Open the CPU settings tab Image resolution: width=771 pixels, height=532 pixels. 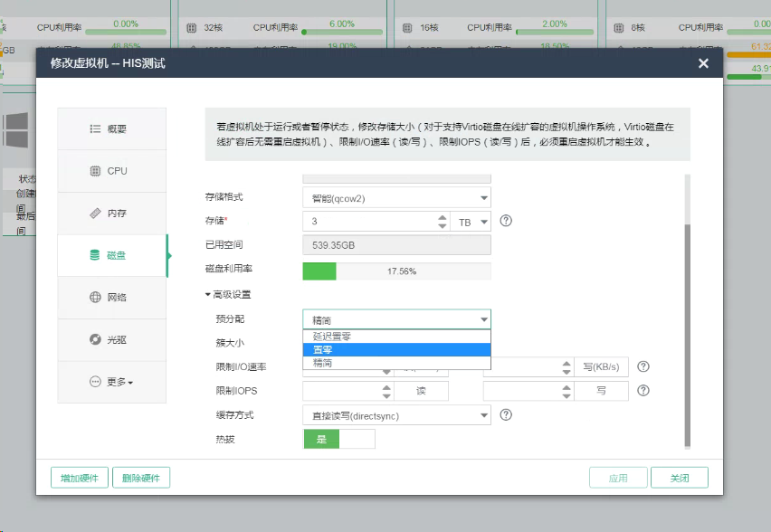[x=111, y=171]
